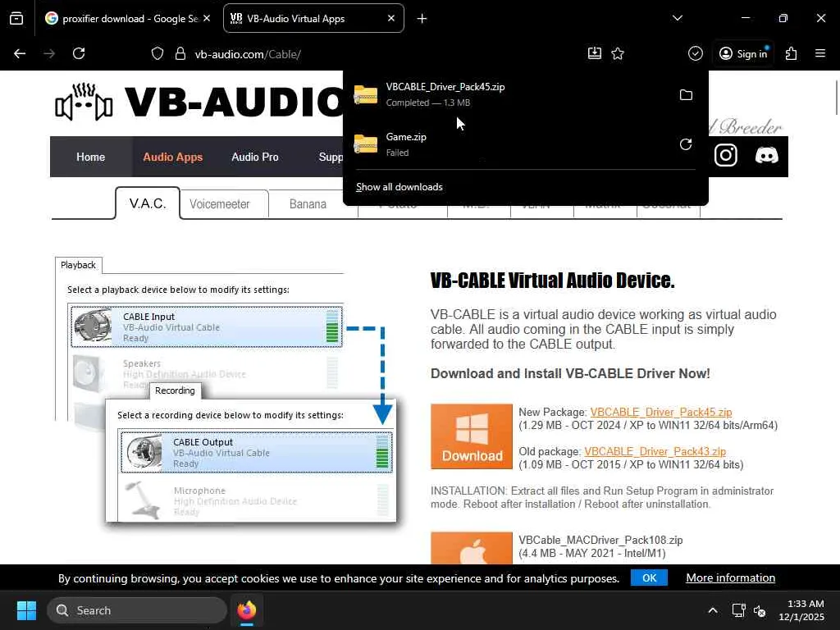The width and height of the screenshot is (840, 630).
Task: Close the VB-Audio Virtual Apps tab
Action: (391, 18)
